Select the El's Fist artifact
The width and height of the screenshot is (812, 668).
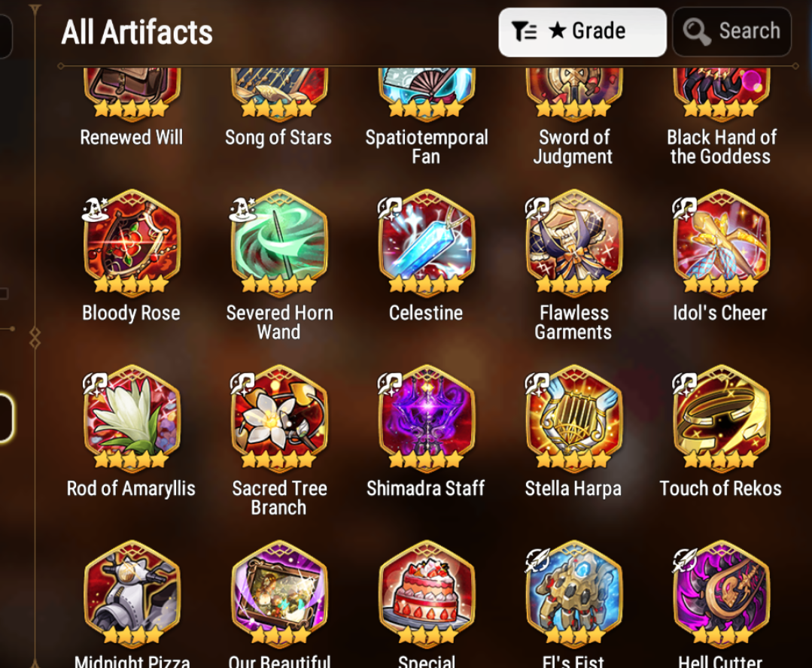pyautogui.click(x=573, y=594)
